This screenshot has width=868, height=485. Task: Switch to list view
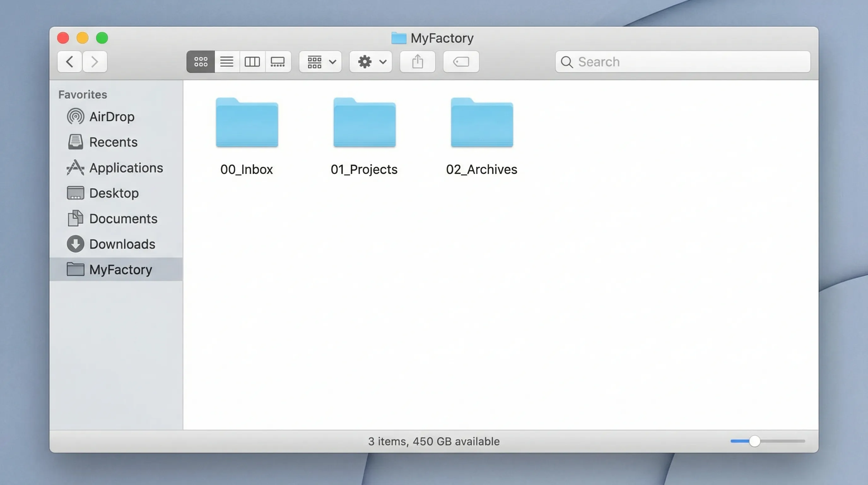[x=226, y=62]
